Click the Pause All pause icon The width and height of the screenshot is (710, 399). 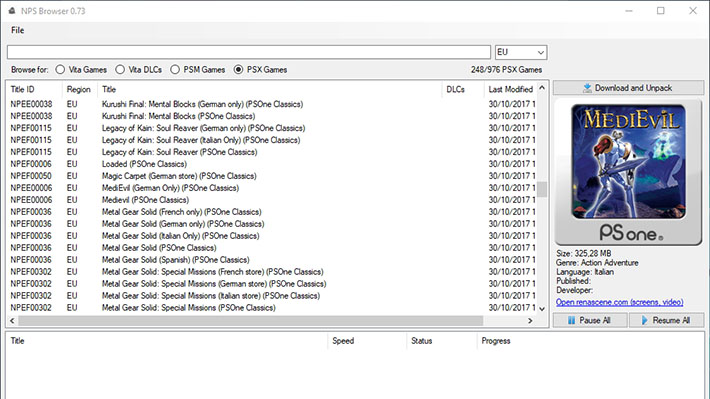(571, 320)
